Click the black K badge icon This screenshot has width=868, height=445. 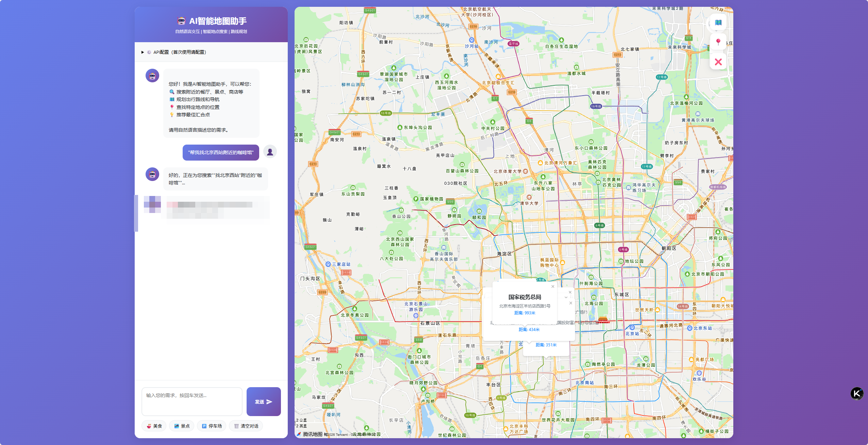[856, 394]
